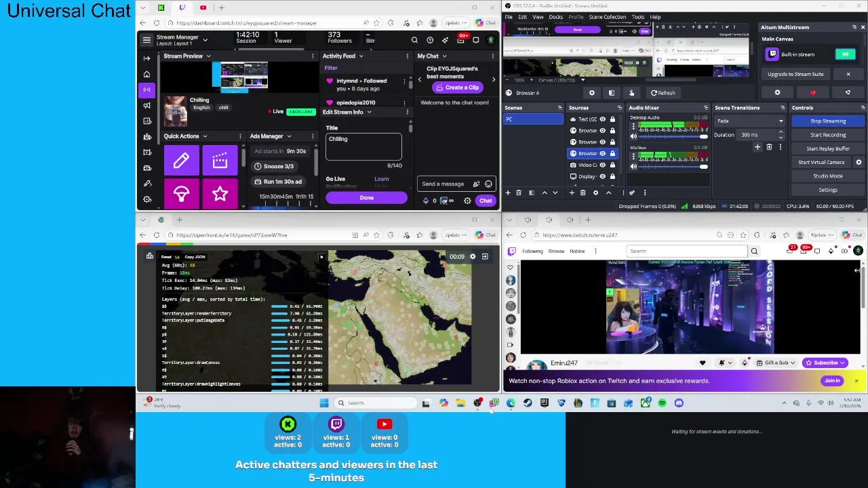Image resolution: width=868 pixels, height=488 pixels.
Task: Open search in Twitch dashboard header
Action: click(414, 40)
